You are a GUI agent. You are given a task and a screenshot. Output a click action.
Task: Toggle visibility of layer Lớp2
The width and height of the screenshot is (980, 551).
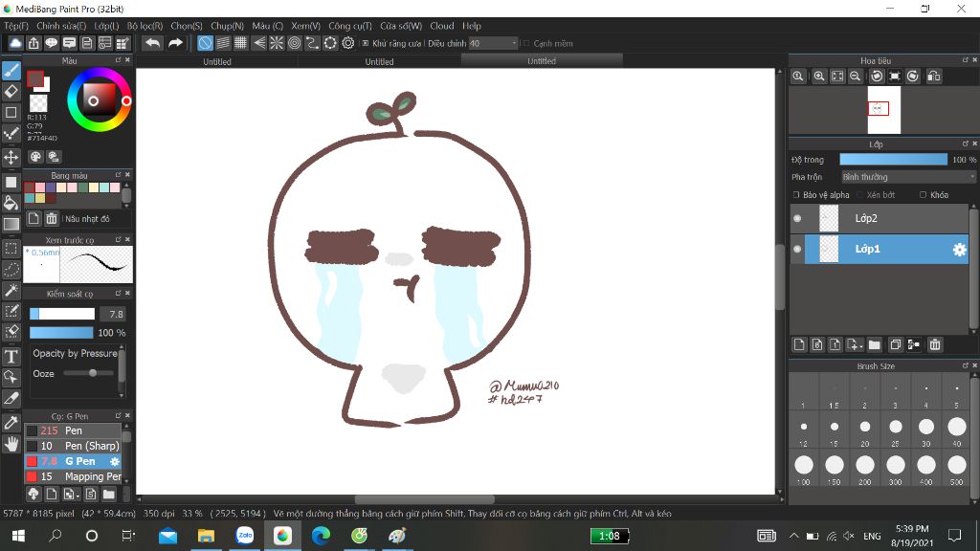[797, 218]
